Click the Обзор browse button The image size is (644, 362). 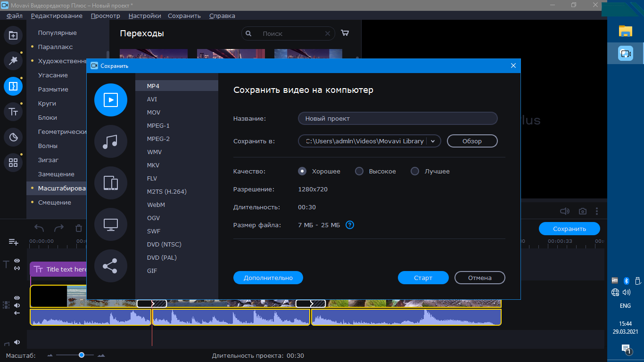click(x=472, y=141)
